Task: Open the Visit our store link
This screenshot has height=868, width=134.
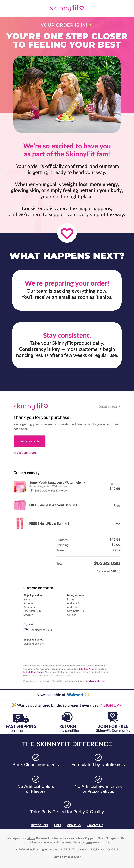Action: coord(26,453)
